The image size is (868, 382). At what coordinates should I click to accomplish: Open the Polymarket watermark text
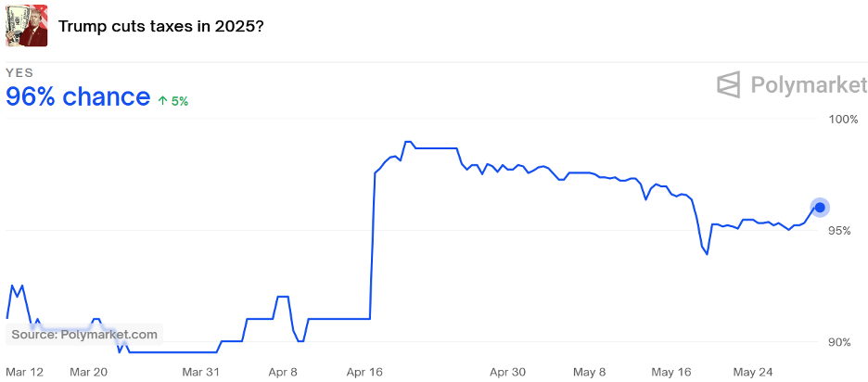[x=809, y=85]
